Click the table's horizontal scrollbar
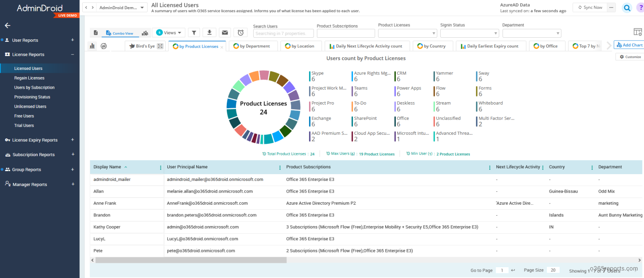The width and height of the screenshot is (644, 278). coord(191,260)
